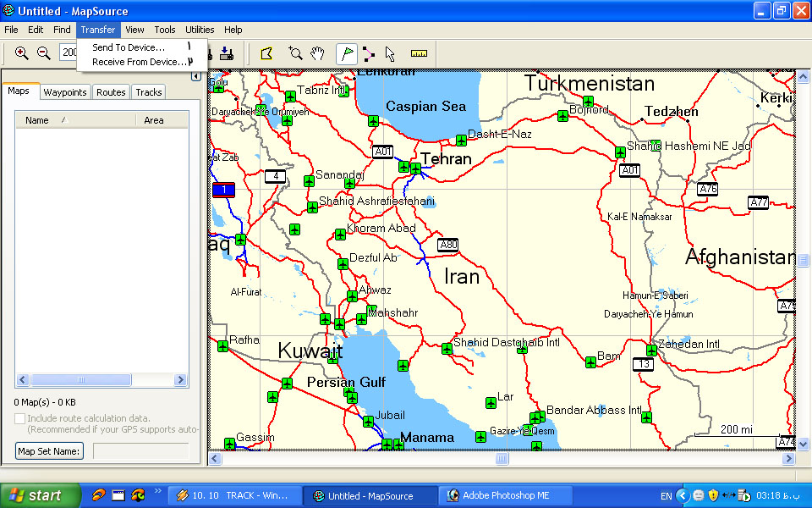Select the Distance/Bearing ruler tool
This screenshot has height=508, width=812.
[x=419, y=53]
